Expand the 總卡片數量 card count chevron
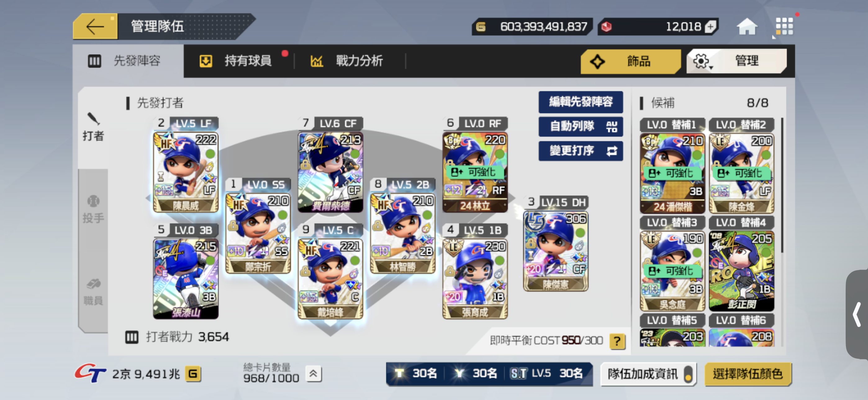Viewport: 868px width, 400px height. click(x=313, y=374)
